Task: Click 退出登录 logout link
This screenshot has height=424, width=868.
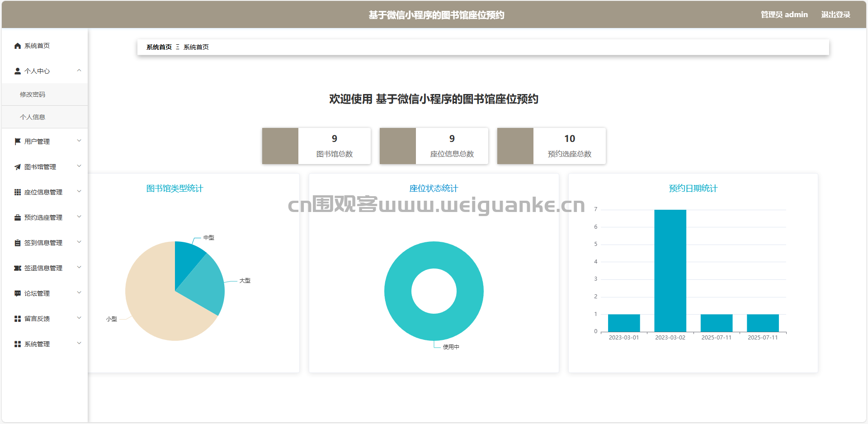Action: coord(835,14)
